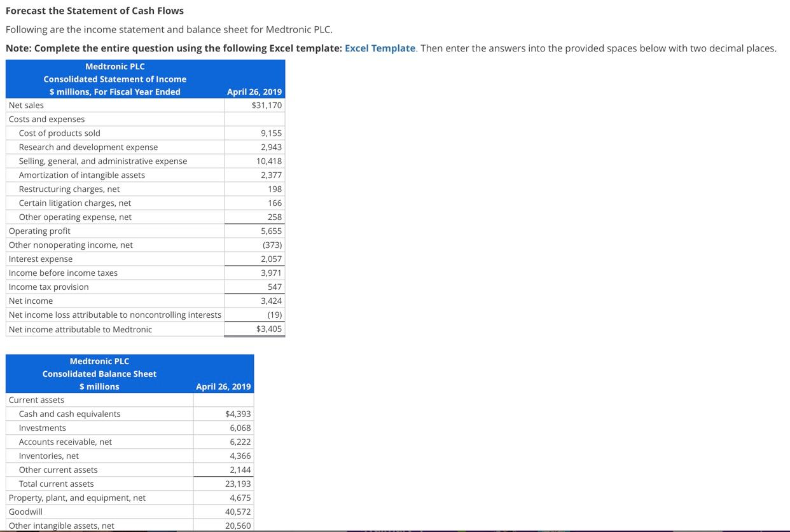Select the Net income row label
790x532 pixels.
click(x=31, y=301)
